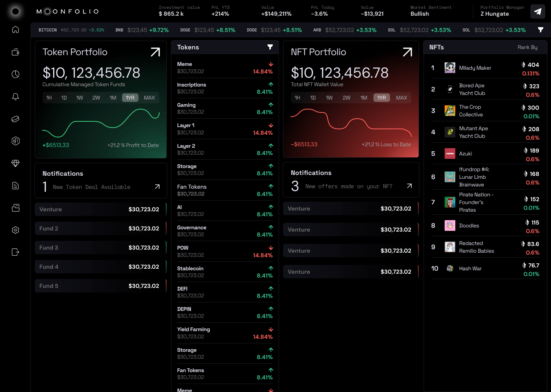Click the paper plane send button
The height and width of the screenshot is (392, 551).
[x=538, y=11]
